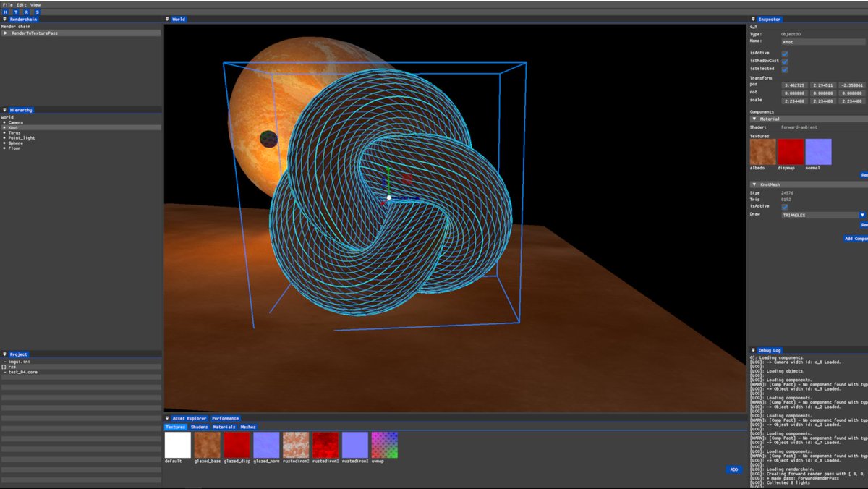
Task: Click the albedo texture slot in Inspector
Action: tap(763, 152)
